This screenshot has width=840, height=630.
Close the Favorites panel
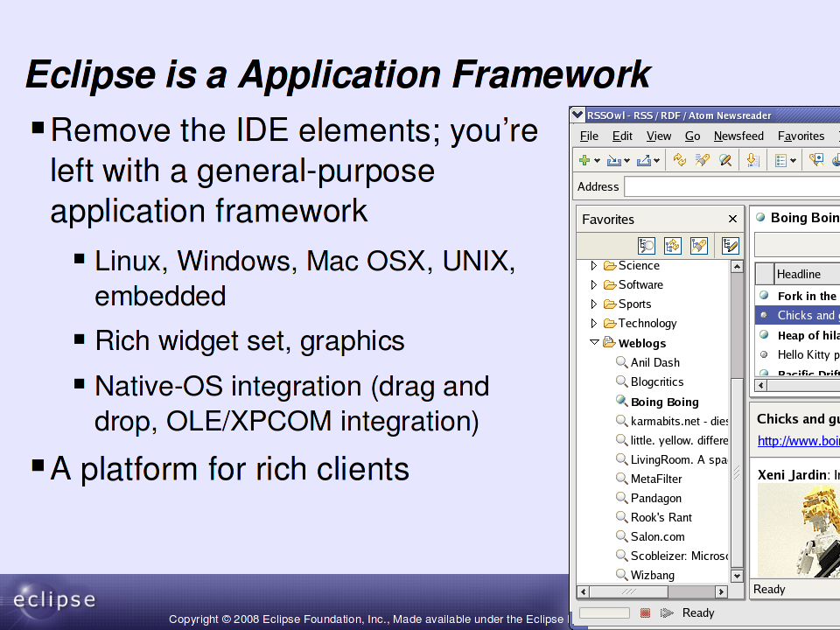click(732, 219)
